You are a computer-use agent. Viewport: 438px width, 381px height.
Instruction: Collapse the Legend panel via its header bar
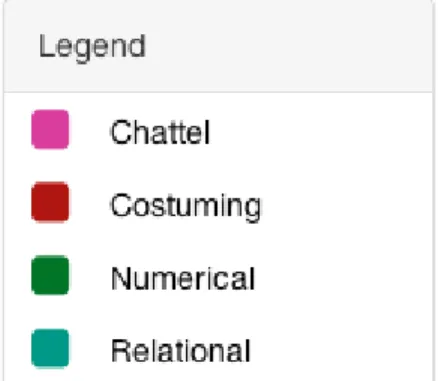tap(218, 46)
